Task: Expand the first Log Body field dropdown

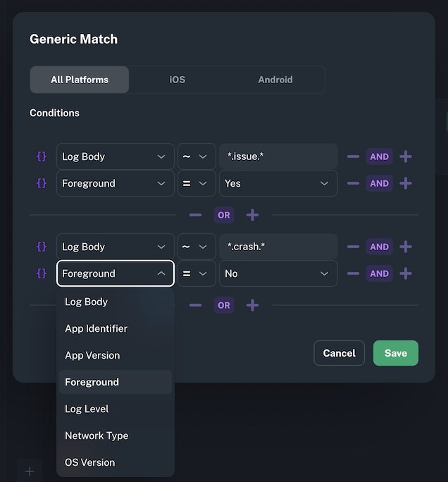Action: pyautogui.click(x=115, y=156)
